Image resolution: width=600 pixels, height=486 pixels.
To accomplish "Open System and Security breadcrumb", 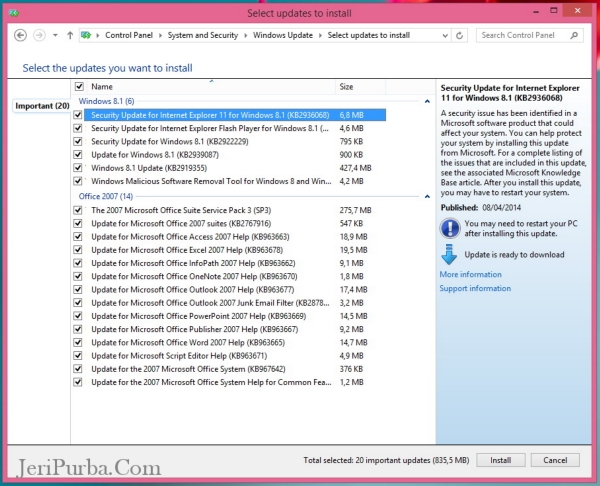I will pyautogui.click(x=203, y=35).
